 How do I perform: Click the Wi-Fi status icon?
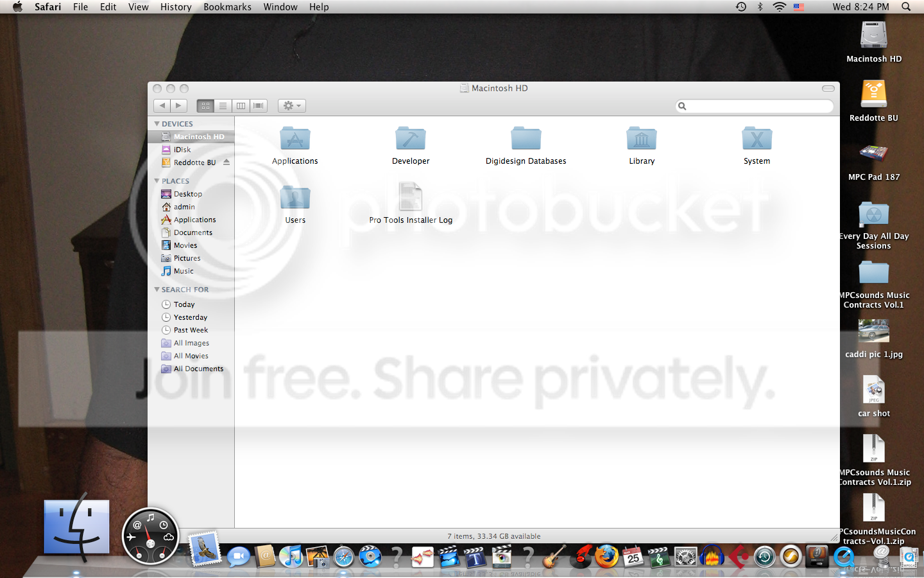780,7
